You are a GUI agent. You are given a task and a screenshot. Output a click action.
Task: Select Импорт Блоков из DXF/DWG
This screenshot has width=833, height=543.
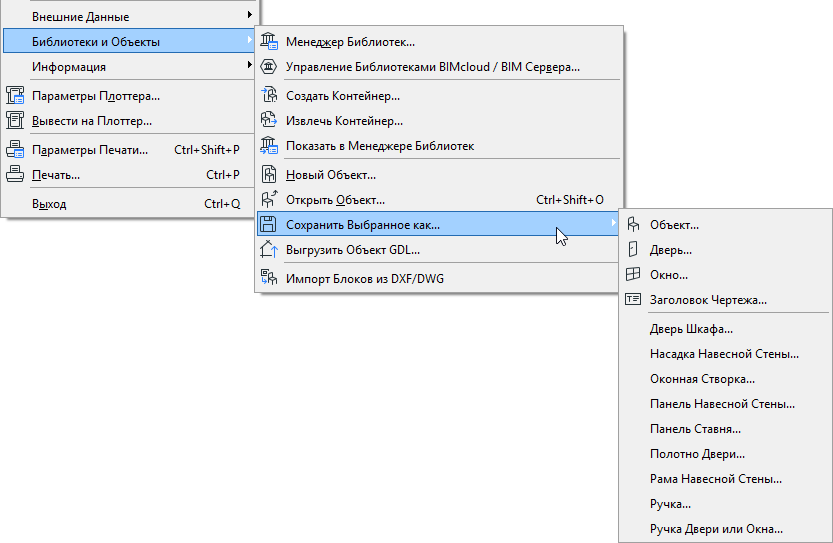(438, 278)
